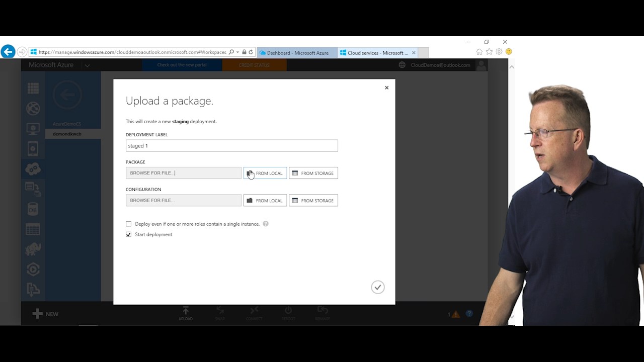Screen dimensions: 644x362
Task: Click the avatar icon next to CloudDemoa@outlook.com
Action: point(481,65)
